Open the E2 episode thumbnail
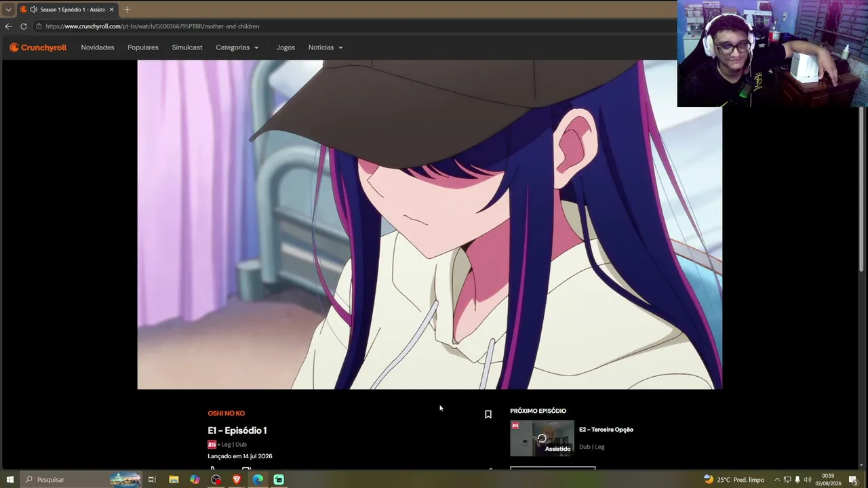This screenshot has height=488, width=868. tap(542, 439)
